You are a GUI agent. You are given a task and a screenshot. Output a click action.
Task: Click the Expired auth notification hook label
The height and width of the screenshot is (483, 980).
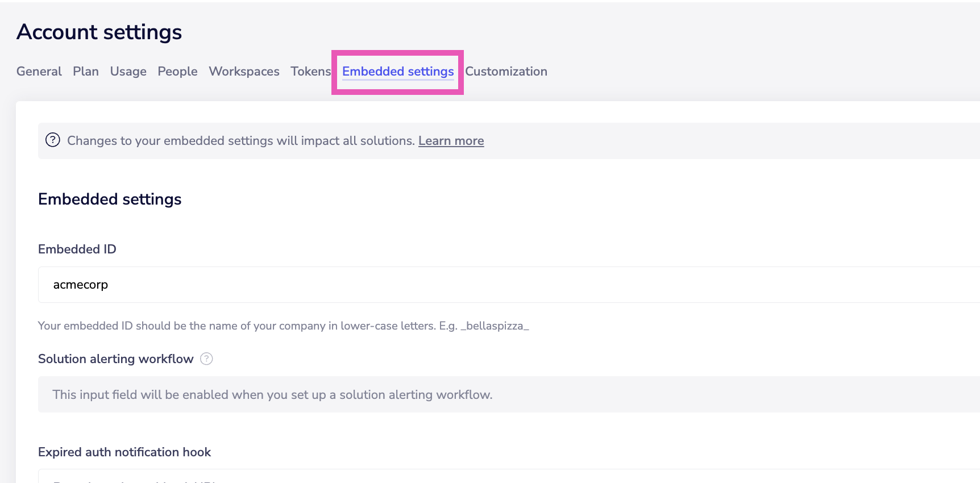coord(124,452)
